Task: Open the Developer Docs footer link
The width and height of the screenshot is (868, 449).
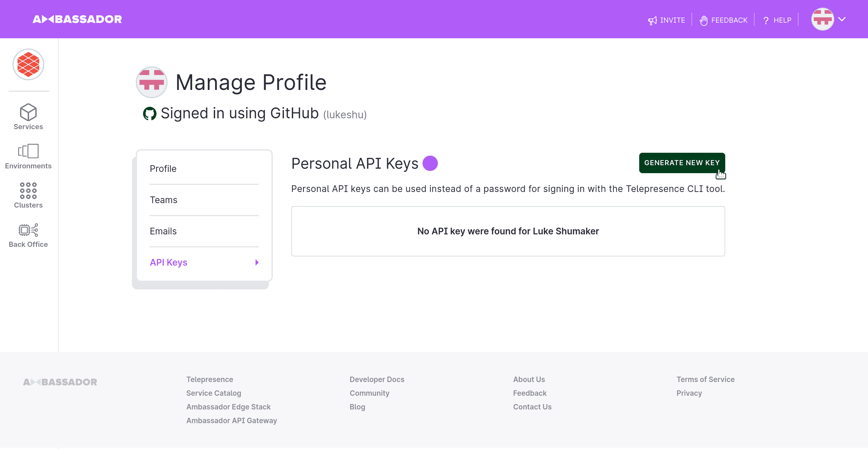Action: click(x=377, y=379)
